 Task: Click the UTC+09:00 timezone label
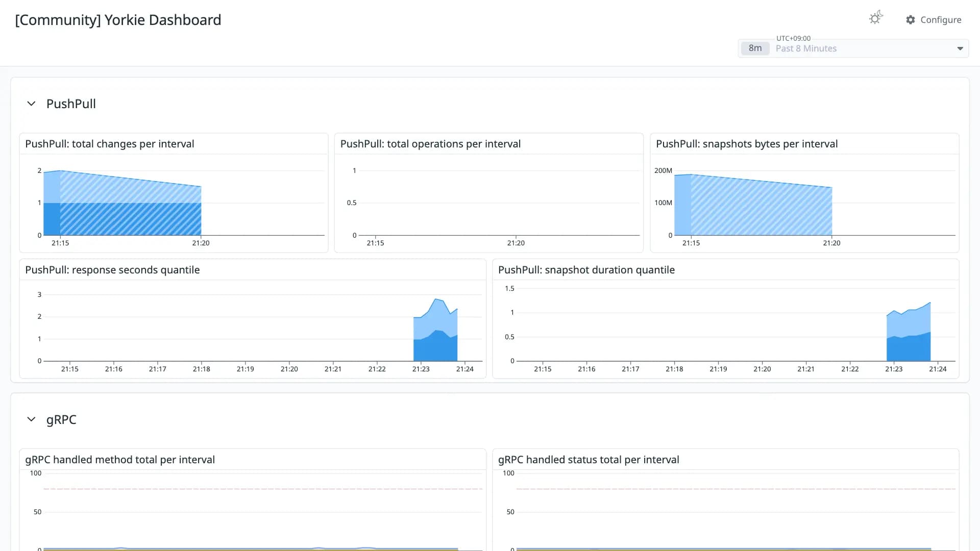coord(793,38)
